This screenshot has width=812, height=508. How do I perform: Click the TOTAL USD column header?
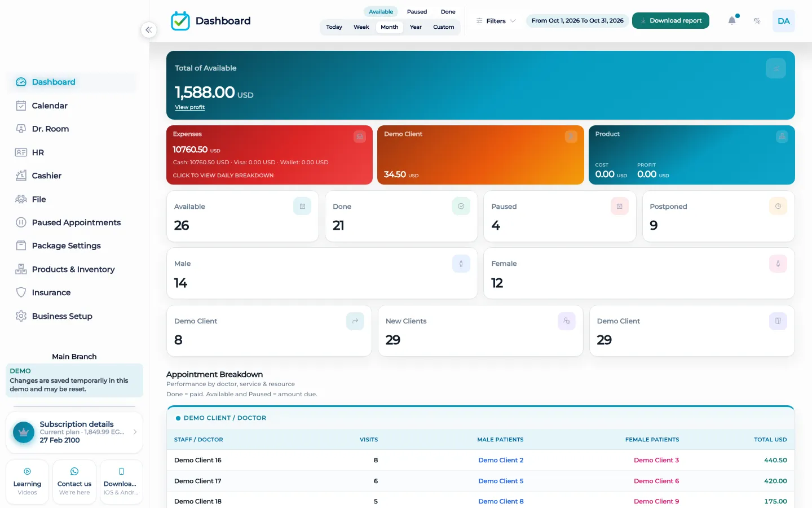[x=770, y=440]
